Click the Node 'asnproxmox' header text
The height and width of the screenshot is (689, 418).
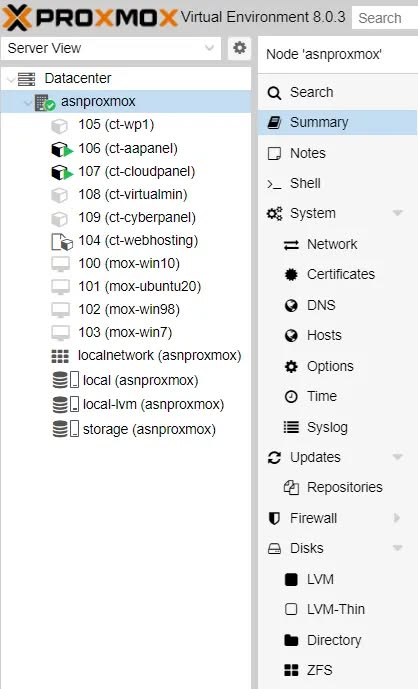pyautogui.click(x=324, y=54)
